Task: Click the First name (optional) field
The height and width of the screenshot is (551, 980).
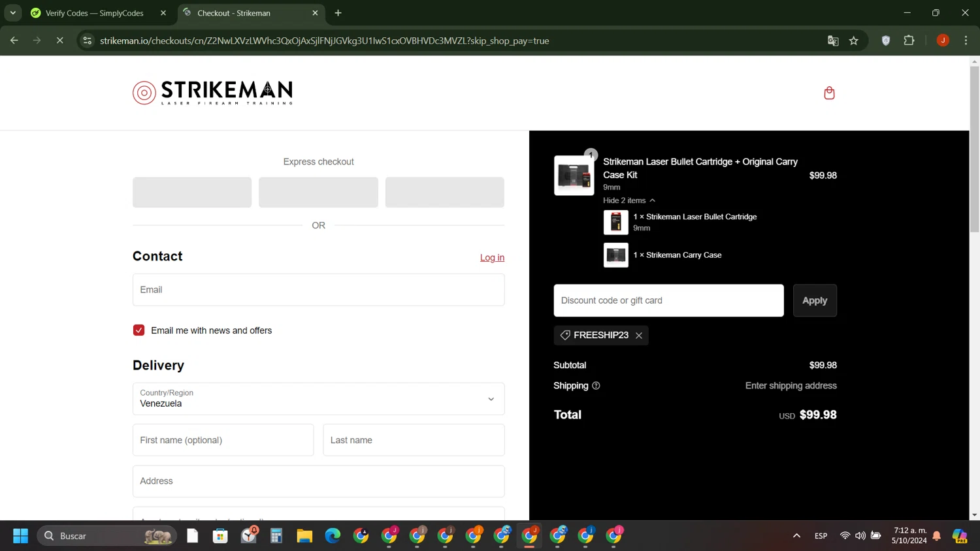Action: (223, 440)
